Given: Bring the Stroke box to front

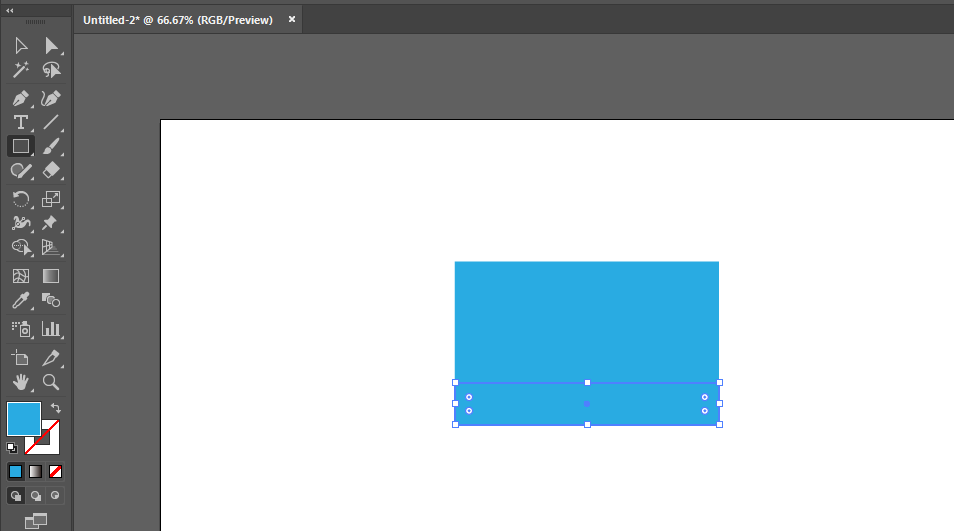Looking at the screenshot, I should click(x=50, y=444).
